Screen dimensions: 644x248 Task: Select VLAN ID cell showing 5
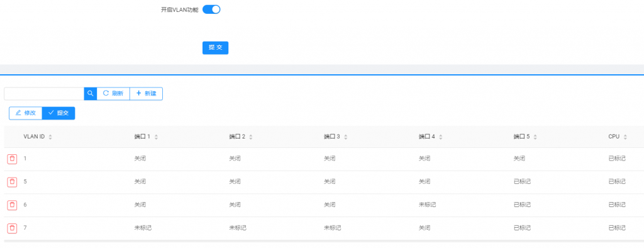click(25, 181)
